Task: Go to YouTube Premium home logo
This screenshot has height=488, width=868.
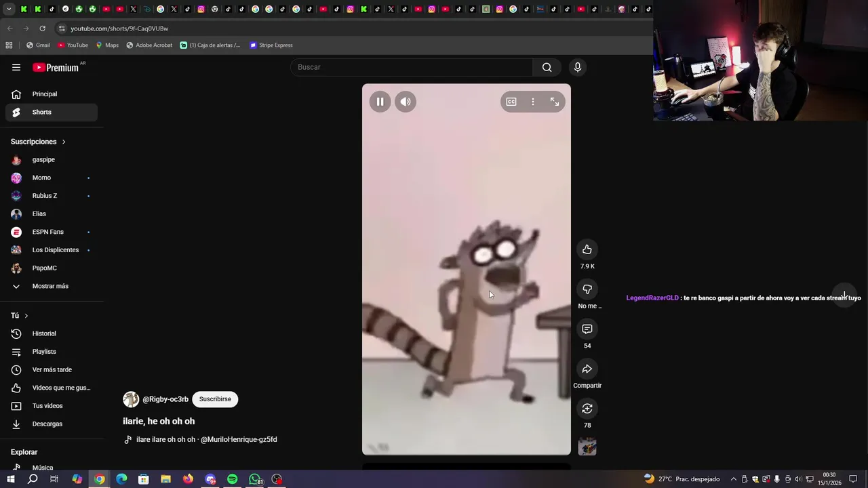Action: click(56, 67)
